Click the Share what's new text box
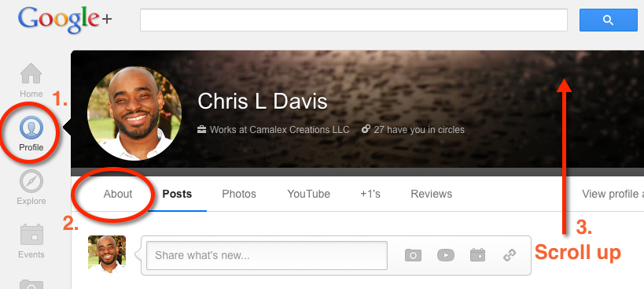644x289 pixels. pyautogui.click(x=267, y=255)
